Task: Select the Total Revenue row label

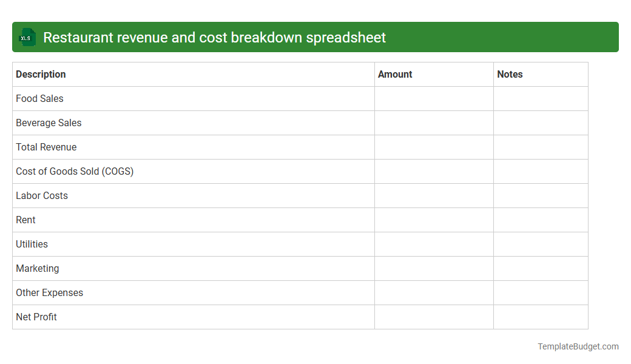Action: point(46,147)
